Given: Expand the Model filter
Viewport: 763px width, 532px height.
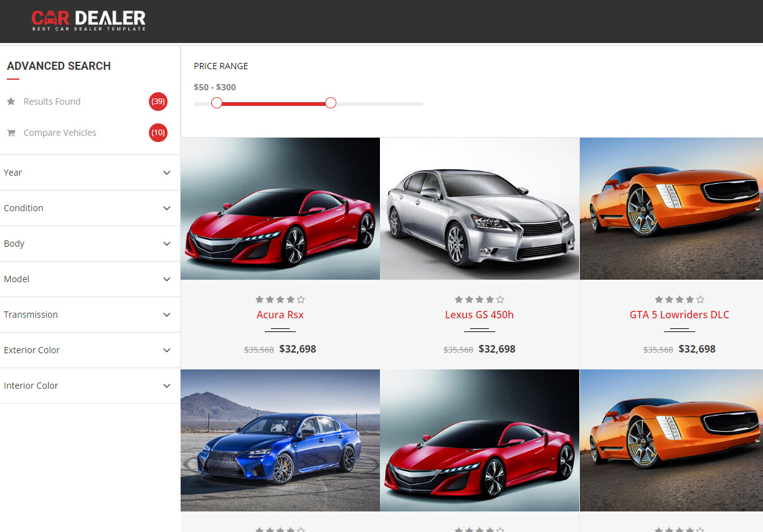Looking at the screenshot, I should point(90,279).
